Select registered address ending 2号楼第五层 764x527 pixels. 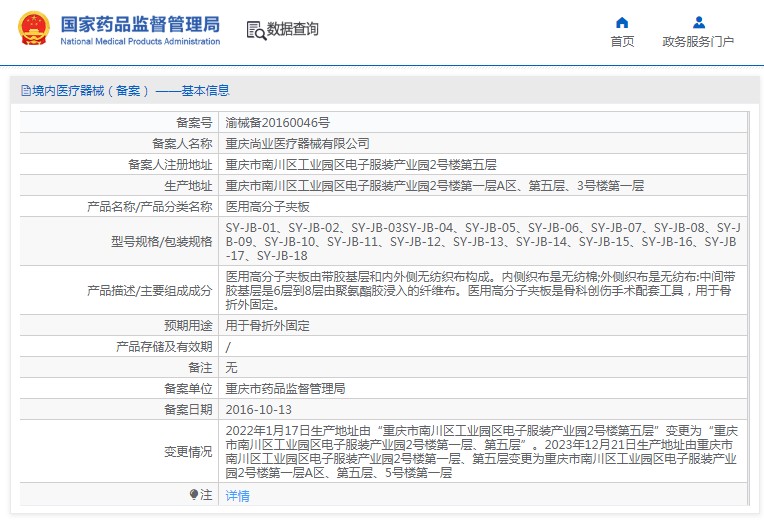pyautogui.click(x=361, y=165)
